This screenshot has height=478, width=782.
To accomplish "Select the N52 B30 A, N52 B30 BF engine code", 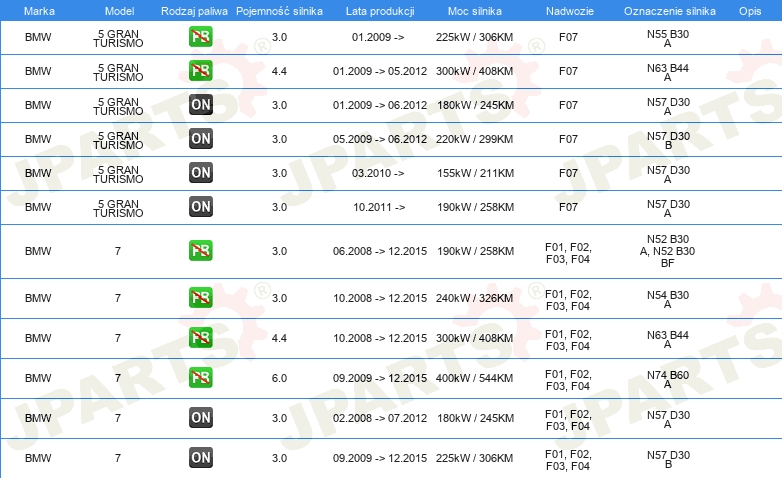I will tap(667, 251).
